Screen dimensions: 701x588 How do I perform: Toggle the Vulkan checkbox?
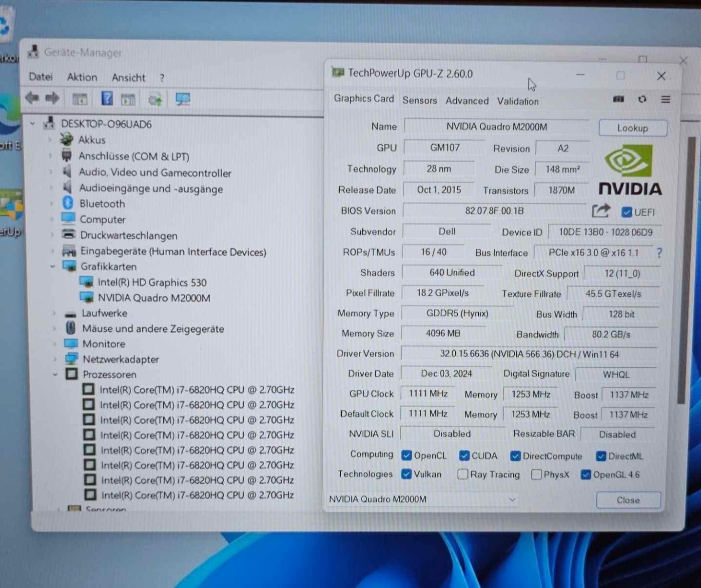click(406, 474)
